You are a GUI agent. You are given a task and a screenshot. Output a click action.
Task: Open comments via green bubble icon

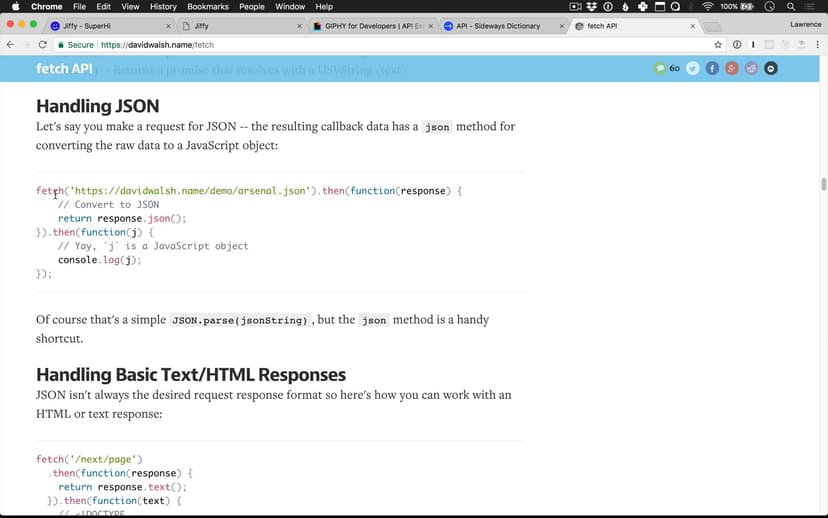pyautogui.click(x=660, y=68)
